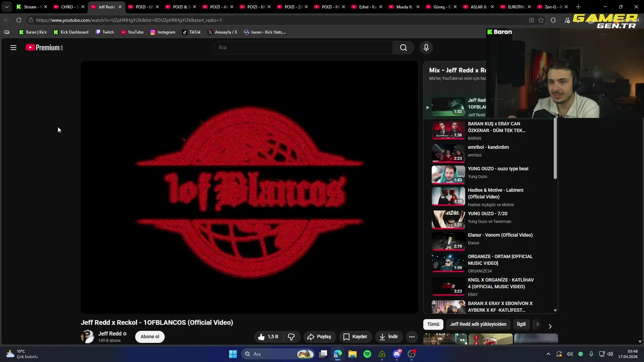Screen dimensions: 644x362
Task: Switch to Ezhel tab
Action: (366, 7)
